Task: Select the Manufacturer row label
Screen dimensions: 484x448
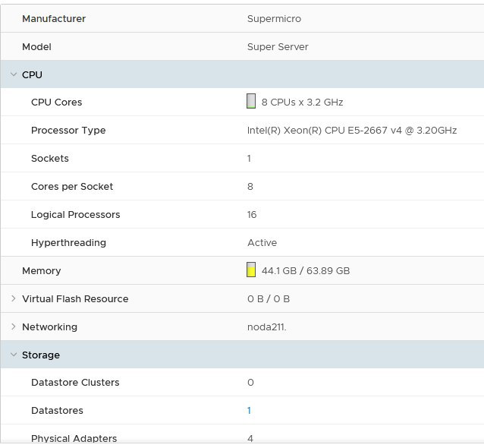Action: pos(54,18)
